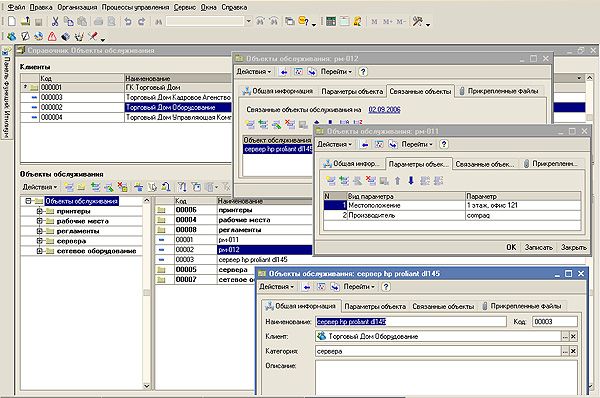Click the Наименование input field
Screen dimensions: 600x398
click(411, 322)
